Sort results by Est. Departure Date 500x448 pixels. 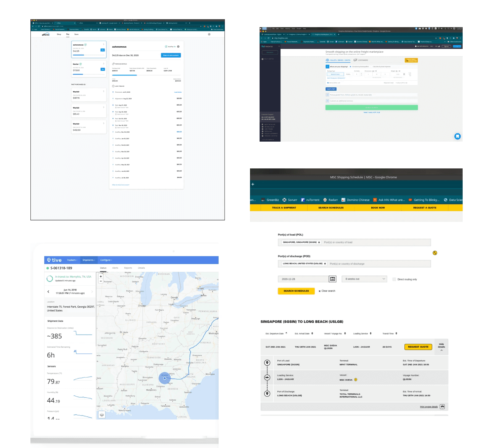(276, 334)
